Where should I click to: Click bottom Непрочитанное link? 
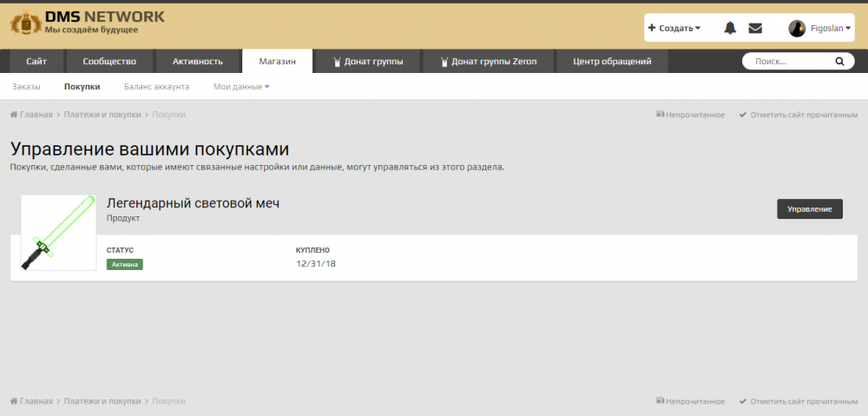(x=690, y=401)
